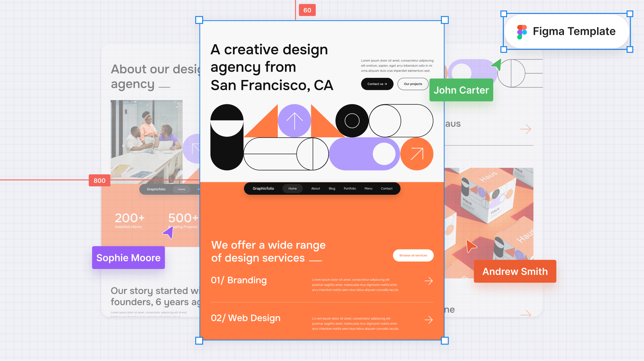The height and width of the screenshot is (361, 644).
Task: Expand the Web Design service row arrow
Action: 428,320
